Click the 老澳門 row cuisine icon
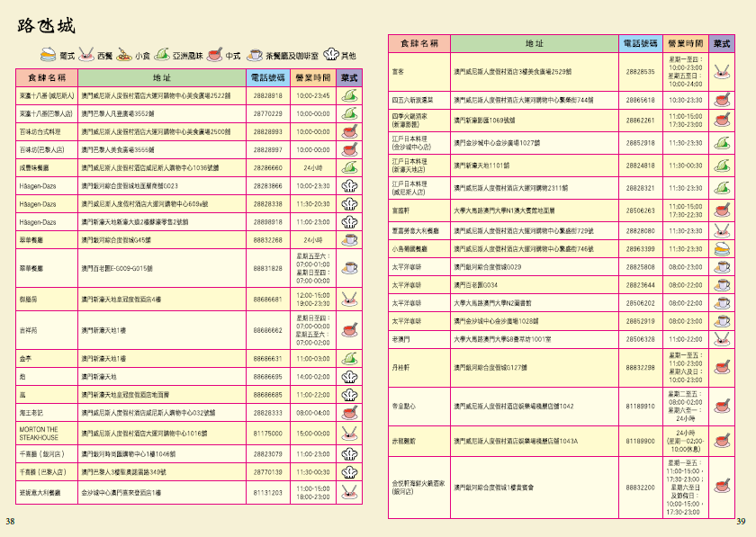Screen dimensions: 756x537 tap(720, 340)
